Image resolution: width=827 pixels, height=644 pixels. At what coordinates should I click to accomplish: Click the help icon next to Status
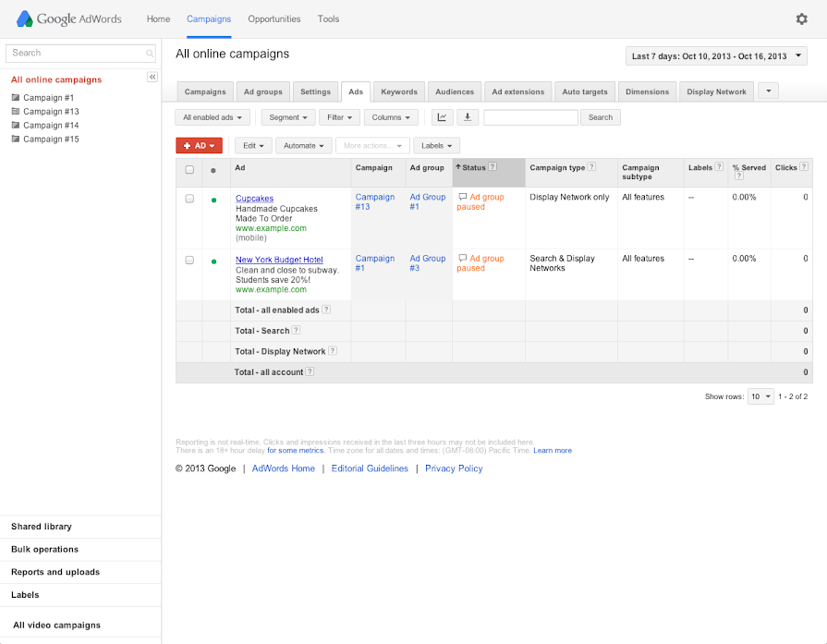coord(493,167)
